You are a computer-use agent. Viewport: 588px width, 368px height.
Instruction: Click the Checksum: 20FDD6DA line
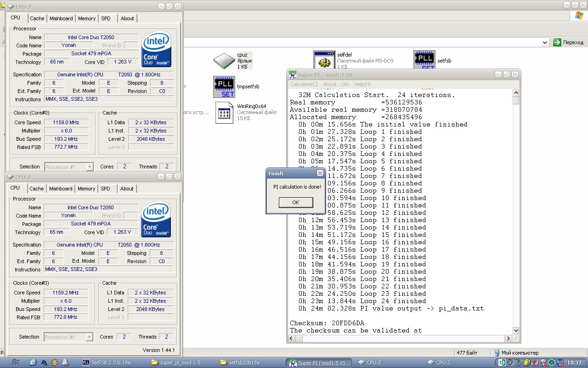point(327,323)
